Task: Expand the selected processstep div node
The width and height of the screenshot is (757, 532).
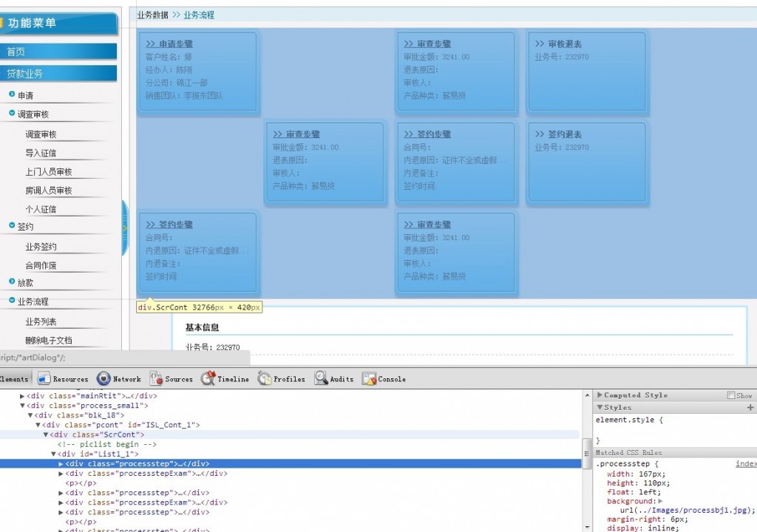Action: tap(61, 464)
